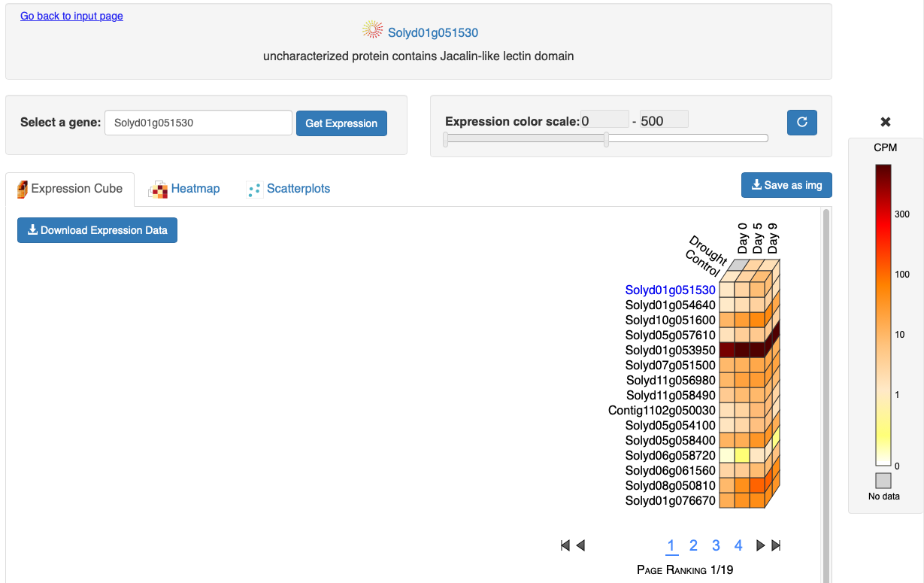Go to previous page arrow icon

(x=580, y=545)
